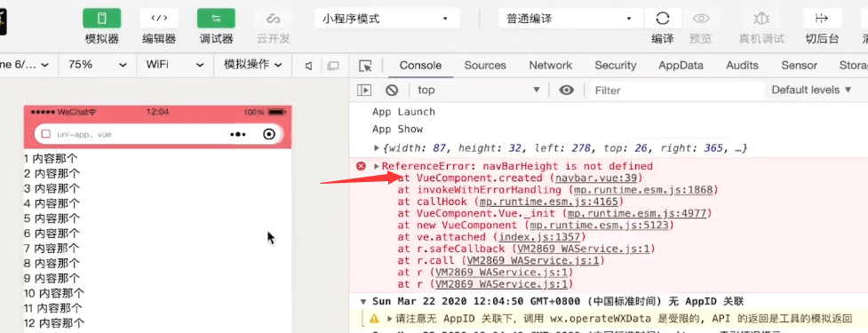Open the iPhone device model dropdown
The width and height of the screenshot is (868, 333).
click(25, 65)
